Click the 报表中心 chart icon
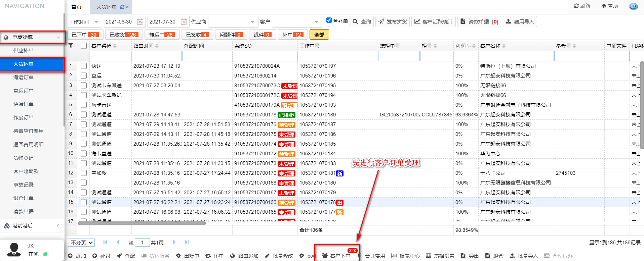 click(x=394, y=256)
